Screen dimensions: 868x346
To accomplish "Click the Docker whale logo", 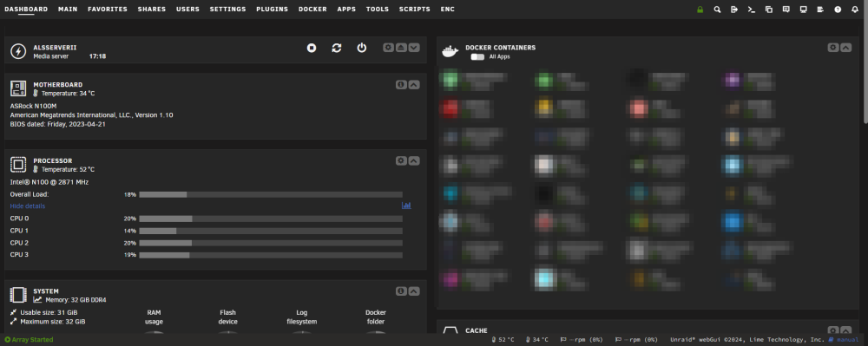I will (450, 51).
